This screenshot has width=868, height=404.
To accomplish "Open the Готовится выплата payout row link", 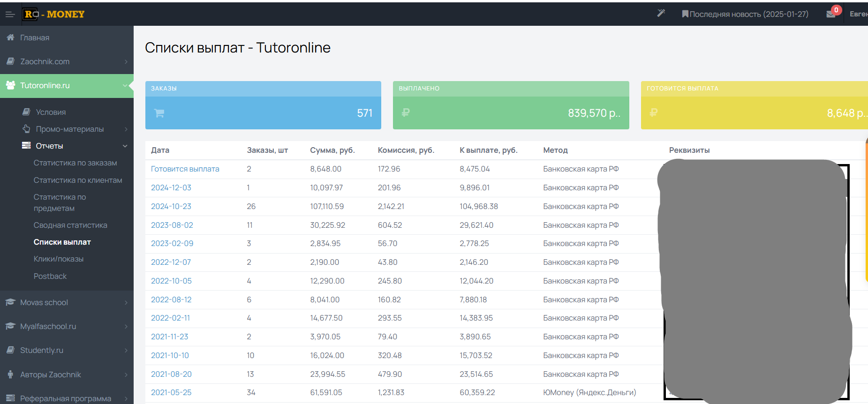I will tap(185, 169).
